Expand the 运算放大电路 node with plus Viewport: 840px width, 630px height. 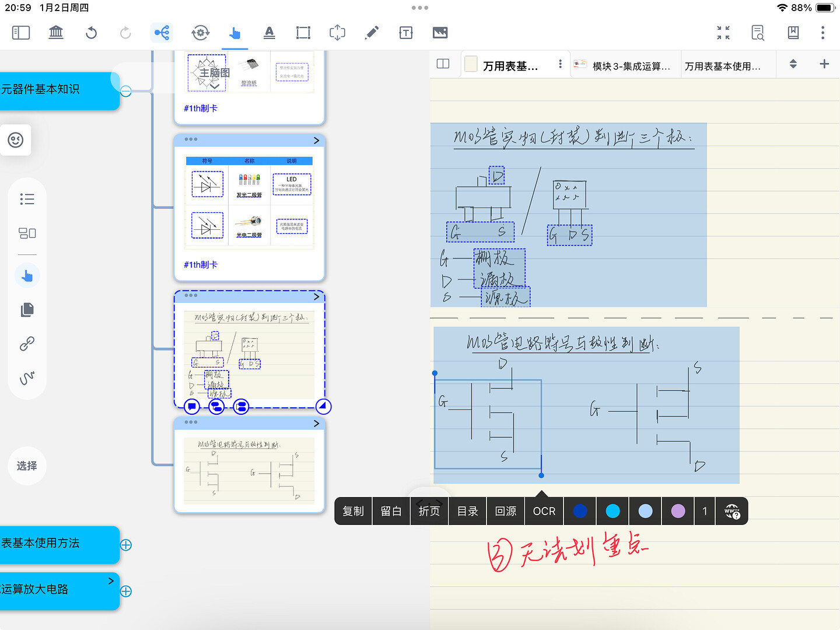pos(125,591)
